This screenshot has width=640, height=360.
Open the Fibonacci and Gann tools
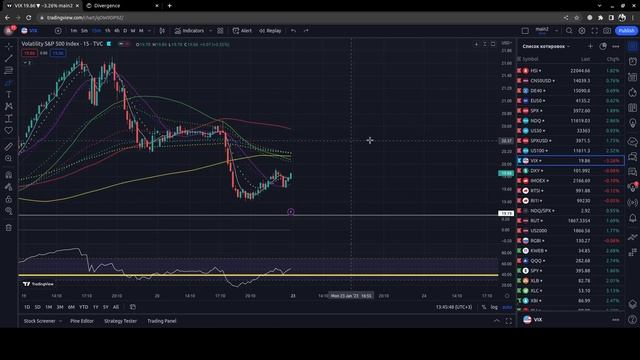[x=9, y=71]
